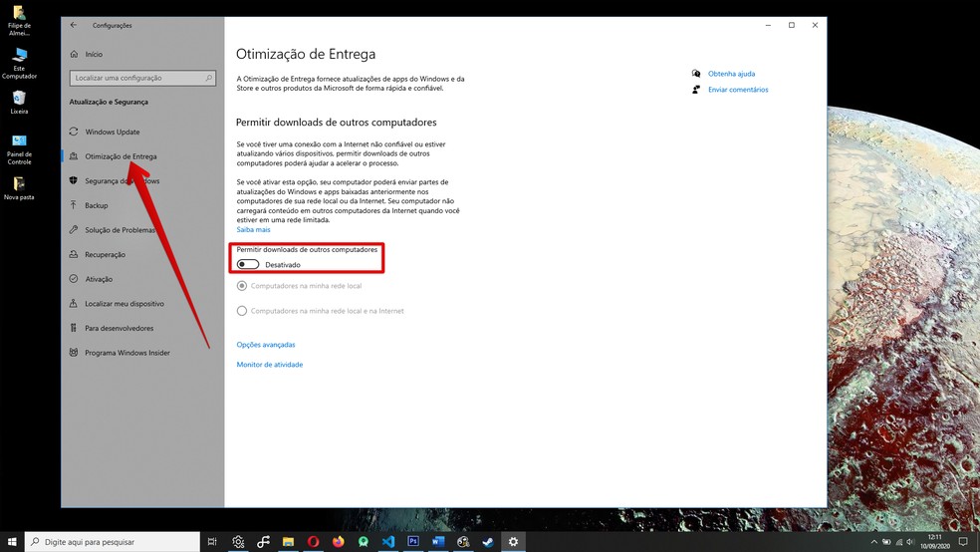Open Wi-Fi network tray icon
Viewport: 980px width, 552px height.
[898, 541]
